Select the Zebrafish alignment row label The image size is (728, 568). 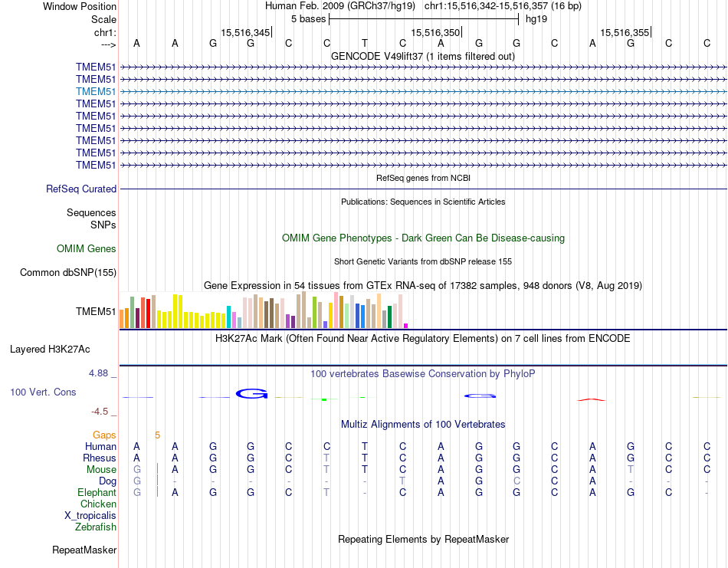(96, 527)
